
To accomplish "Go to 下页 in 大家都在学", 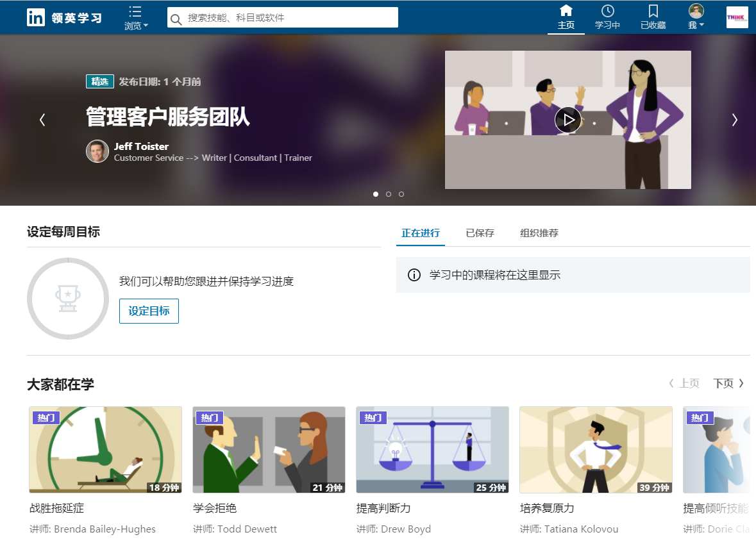I will click(728, 383).
